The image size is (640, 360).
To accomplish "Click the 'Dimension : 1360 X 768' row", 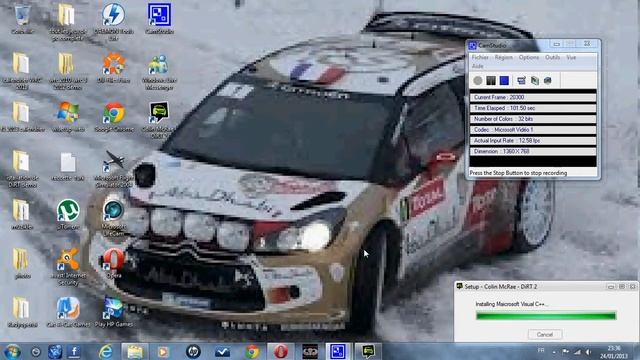I will point(533,151).
